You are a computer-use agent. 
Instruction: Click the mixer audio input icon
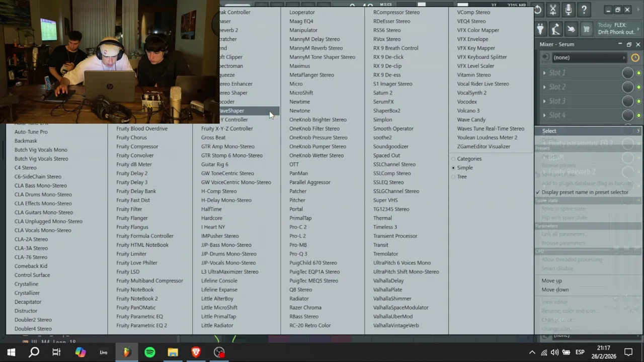(x=545, y=57)
